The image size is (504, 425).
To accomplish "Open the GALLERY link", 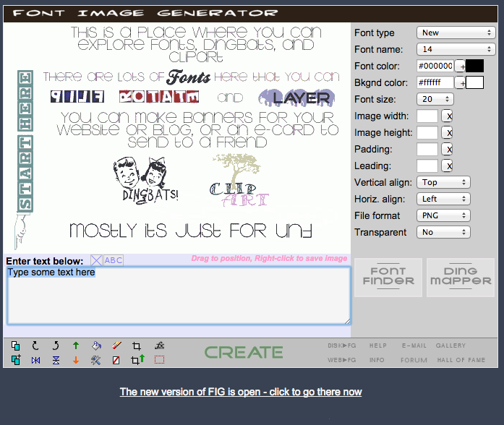I will point(450,345).
